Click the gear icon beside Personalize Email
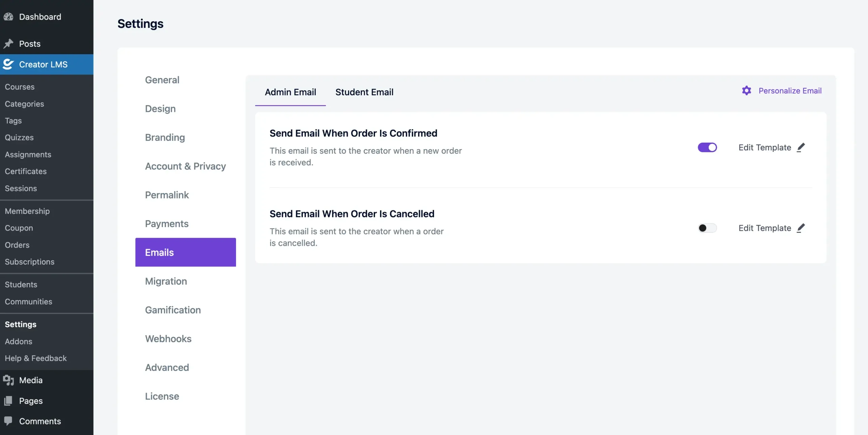This screenshot has height=435, width=868. (747, 90)
